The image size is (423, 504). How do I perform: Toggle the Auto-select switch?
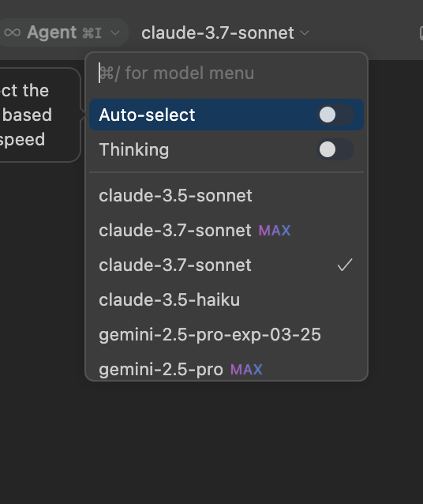point(335,115)
